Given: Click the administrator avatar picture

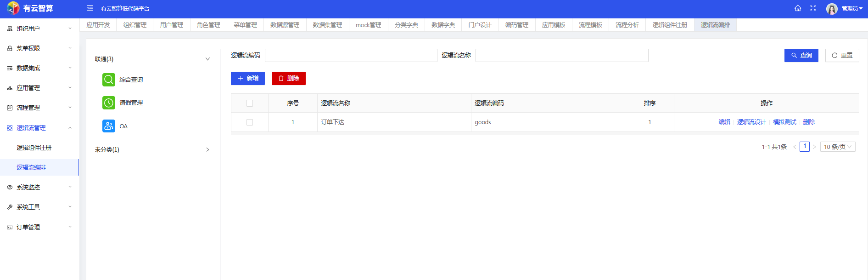Looking at the screenshot, I should (832, 9).
